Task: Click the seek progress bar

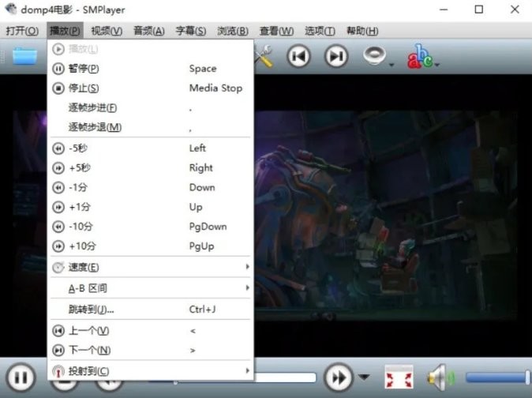Action: (285, 377)
